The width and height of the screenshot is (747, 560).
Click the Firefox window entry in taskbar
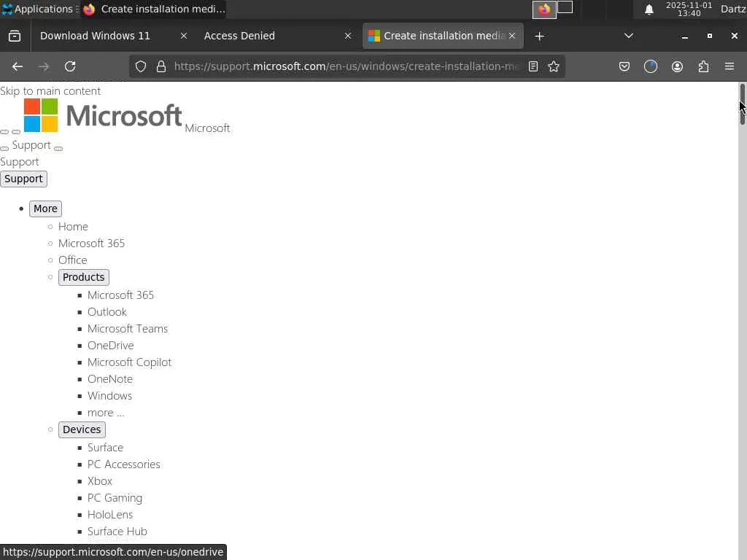pyautogui.click(x=153, y=9)
